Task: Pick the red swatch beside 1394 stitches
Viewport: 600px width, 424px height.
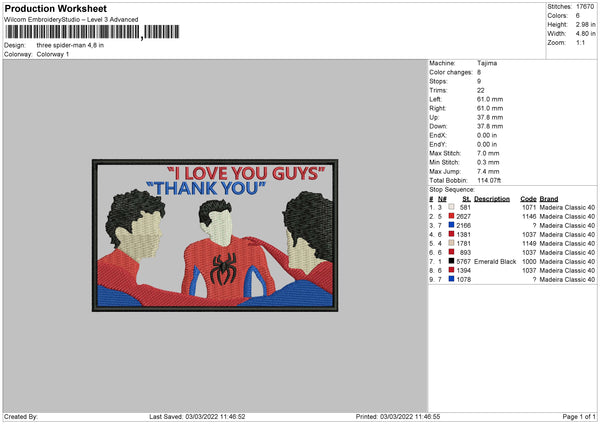Action: (x=452, y=270)
